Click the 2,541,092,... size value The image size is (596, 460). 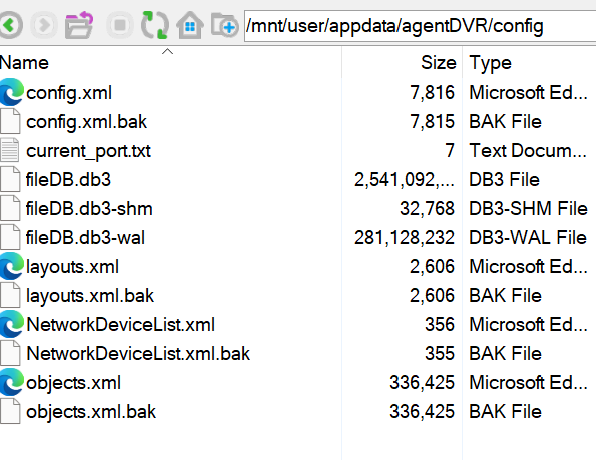(x=404, y=180)
